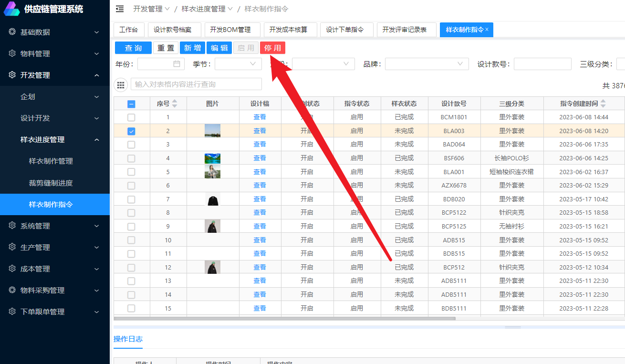This screenshot has height=364, width=625.
Task: Expand the 物料管理 sidebar menu
Action: (x=55, y=53)
